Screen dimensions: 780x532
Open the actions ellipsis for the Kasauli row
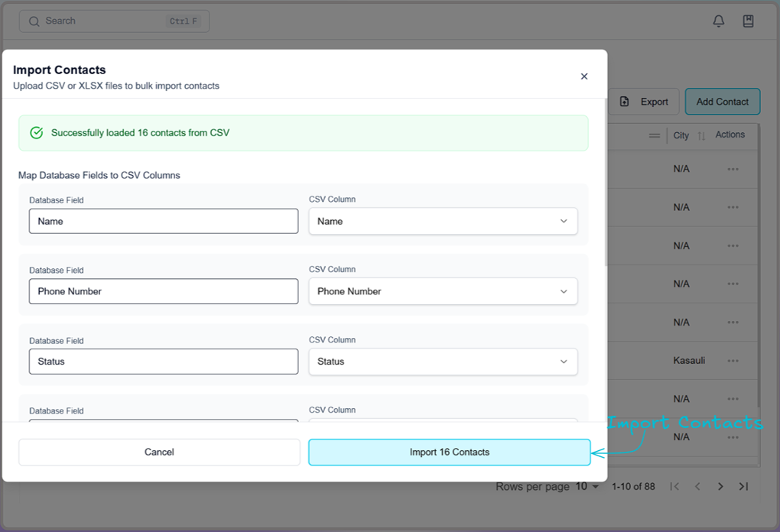click(x=733, y=360)
